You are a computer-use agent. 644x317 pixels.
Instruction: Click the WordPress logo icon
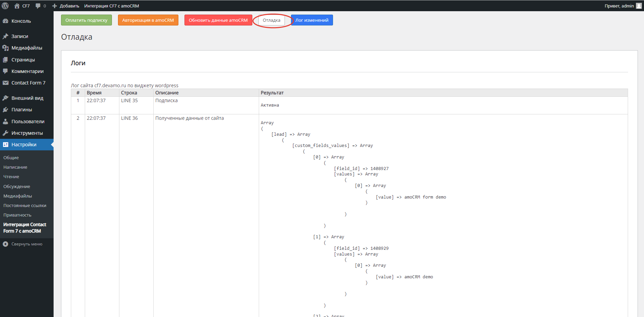5,6
